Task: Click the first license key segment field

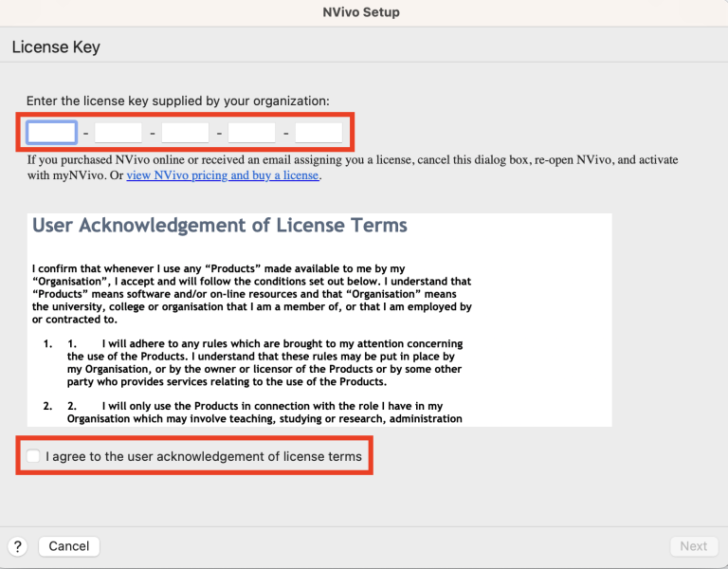Action: [x=51, y=133]
